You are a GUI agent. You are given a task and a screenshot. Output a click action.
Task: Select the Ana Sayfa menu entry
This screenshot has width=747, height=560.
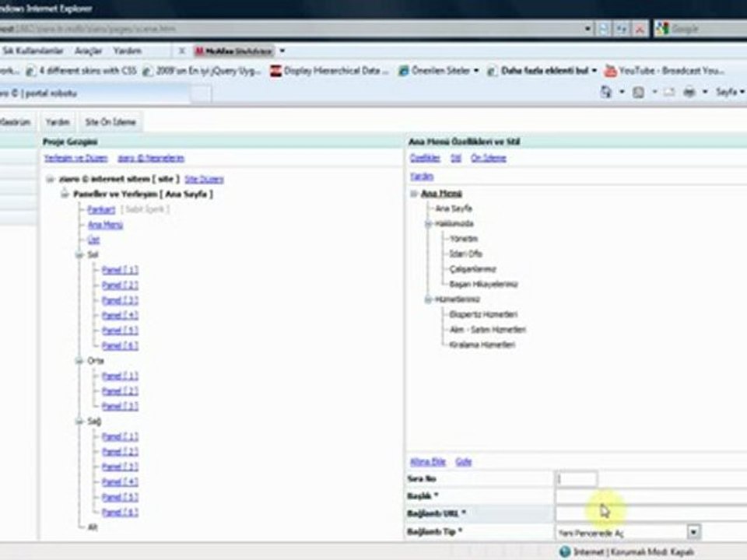[x=454, y=208]
